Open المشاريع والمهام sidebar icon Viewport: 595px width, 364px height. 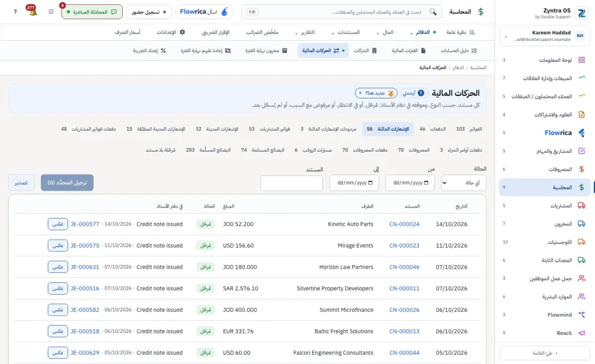[581, 151]
